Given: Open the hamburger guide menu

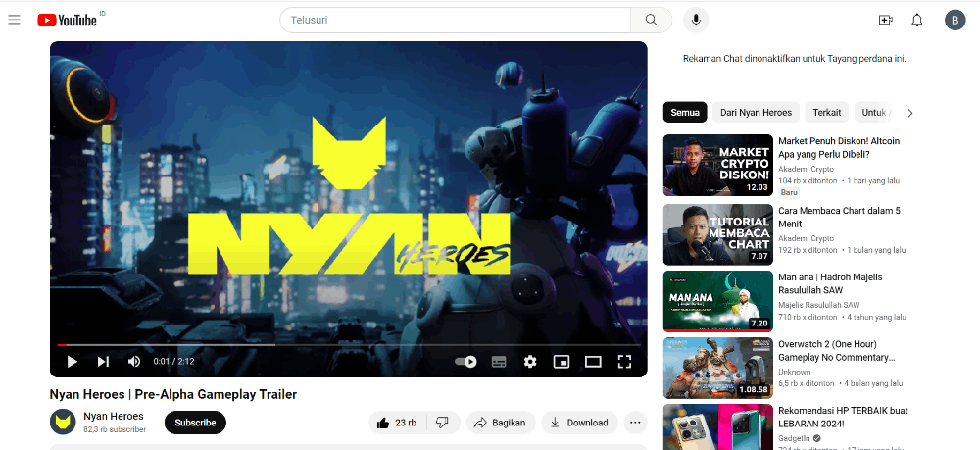Looking at the screenshot, I should pos(14,20).
